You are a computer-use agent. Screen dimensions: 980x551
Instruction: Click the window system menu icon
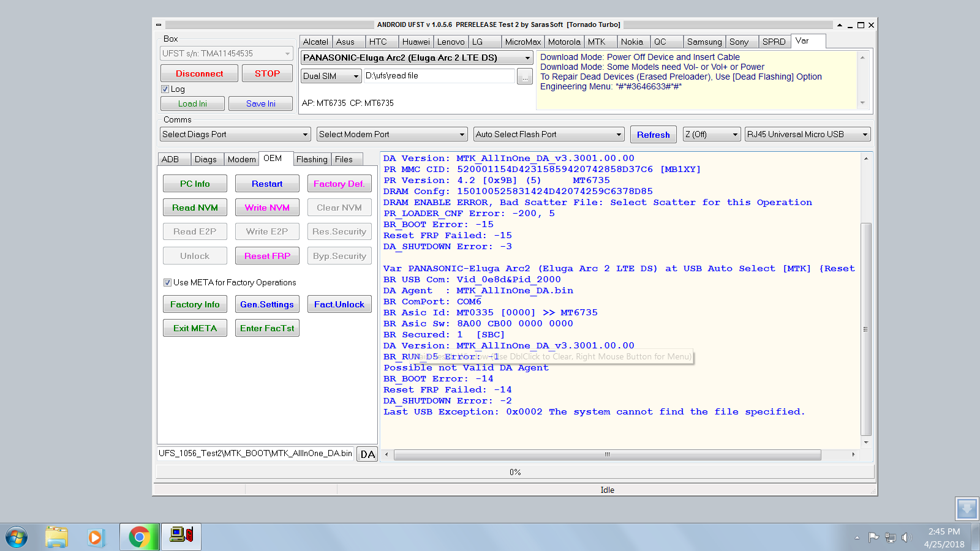pyautogui.click(x=159, y=25)
